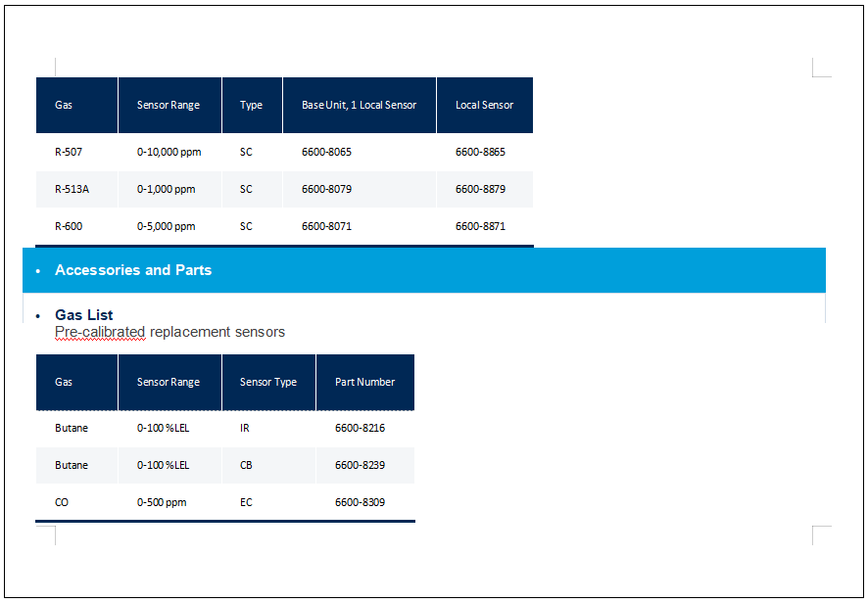Click part number '6600-8071'

(326, 226)
